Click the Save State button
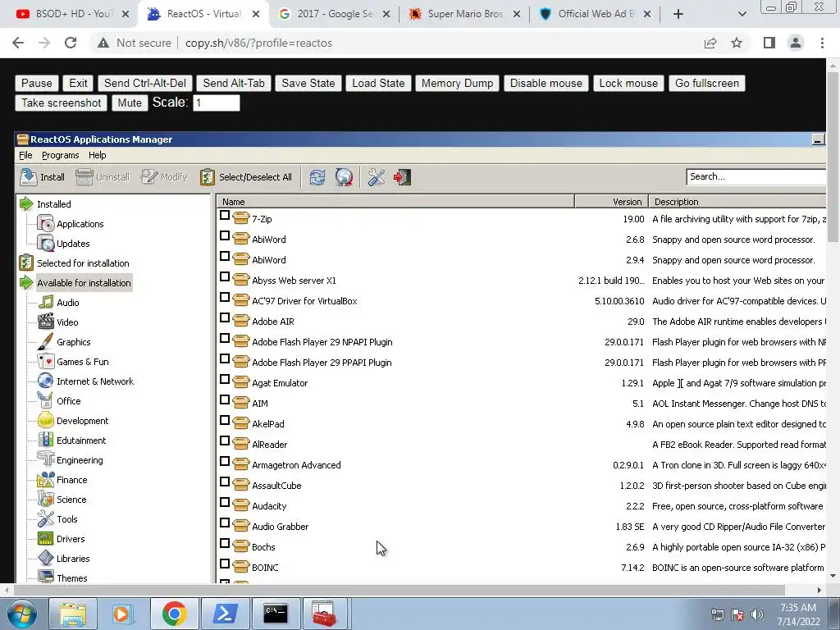 pyautogui.click(x=308, y=83)
